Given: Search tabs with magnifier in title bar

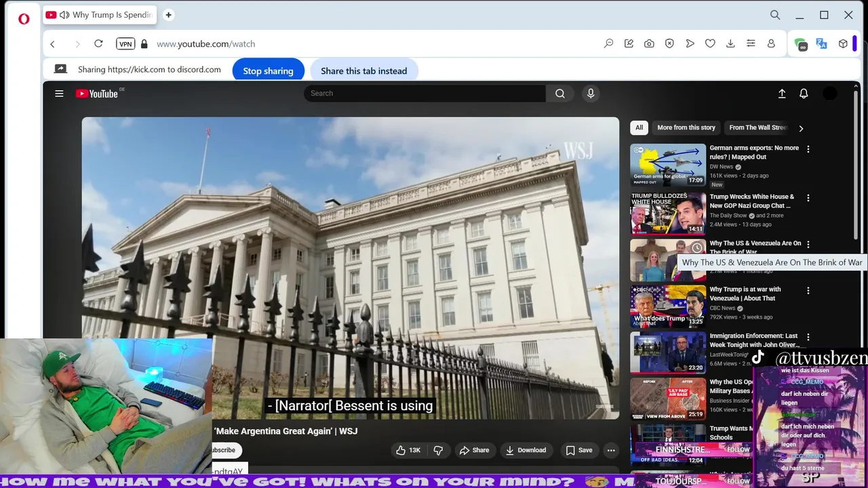Looking at the screenshot, I should pyautogui.click(x=775, y=15).
